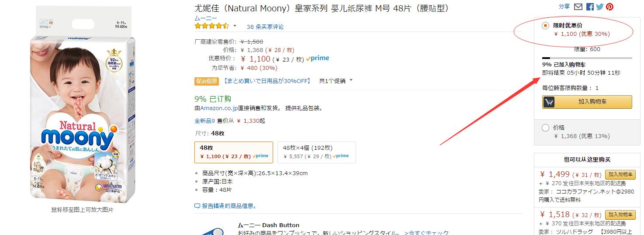The image size is (644, 235).
Task: Open the ムーニー brand link
Action: (x=206, y=18)
